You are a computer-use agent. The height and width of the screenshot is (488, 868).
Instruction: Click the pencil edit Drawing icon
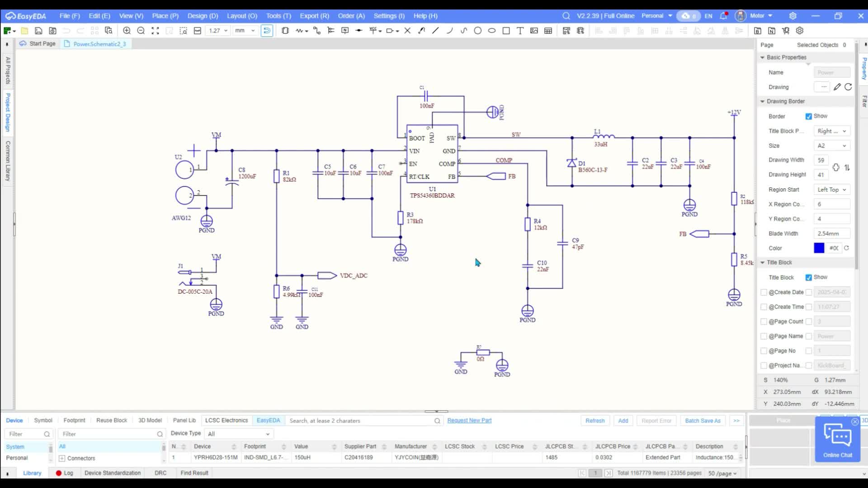point(837,87)
